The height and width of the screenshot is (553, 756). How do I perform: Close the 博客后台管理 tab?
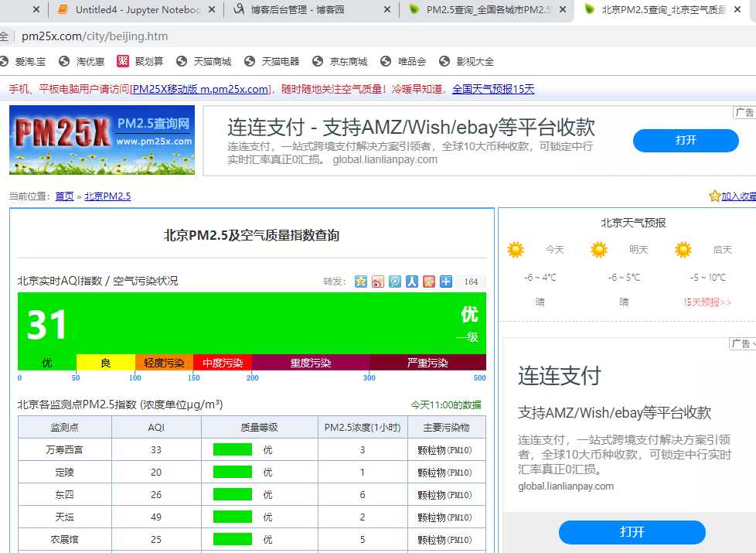387,9
